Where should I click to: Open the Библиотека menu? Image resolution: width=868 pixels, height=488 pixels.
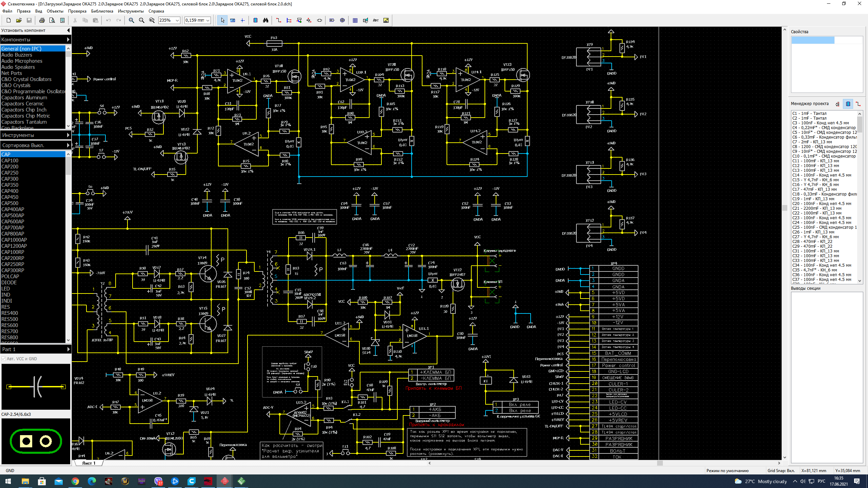click(x=102, y=11)
